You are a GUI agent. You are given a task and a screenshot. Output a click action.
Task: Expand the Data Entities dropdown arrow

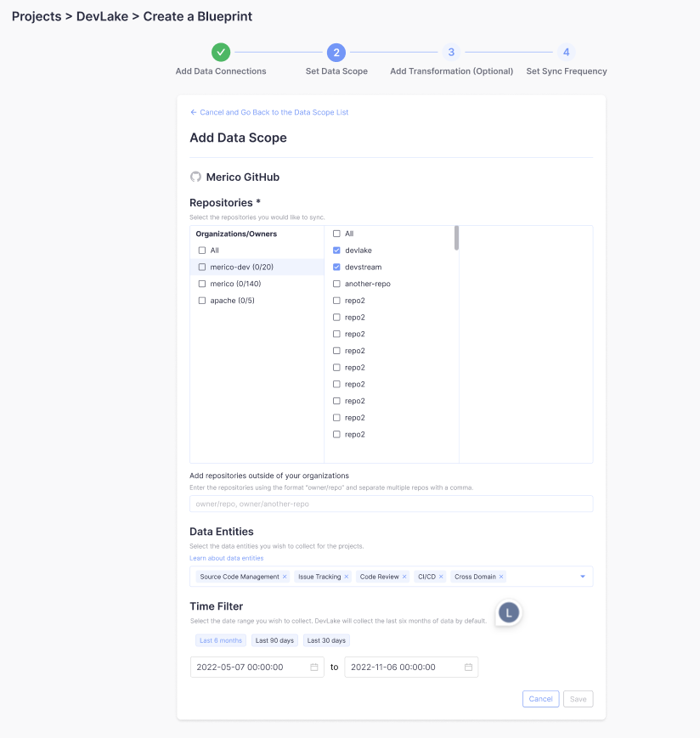[582, 577]
